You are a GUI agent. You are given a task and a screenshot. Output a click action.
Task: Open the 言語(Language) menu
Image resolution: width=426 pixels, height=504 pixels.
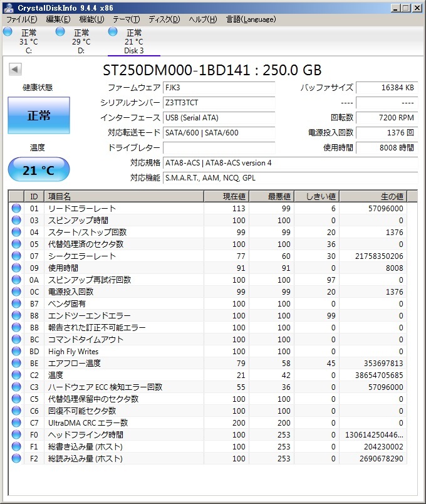pos(251,19)
